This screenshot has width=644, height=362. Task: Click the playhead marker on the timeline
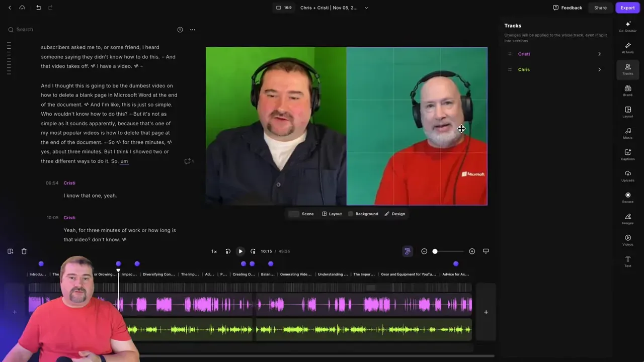118,270
